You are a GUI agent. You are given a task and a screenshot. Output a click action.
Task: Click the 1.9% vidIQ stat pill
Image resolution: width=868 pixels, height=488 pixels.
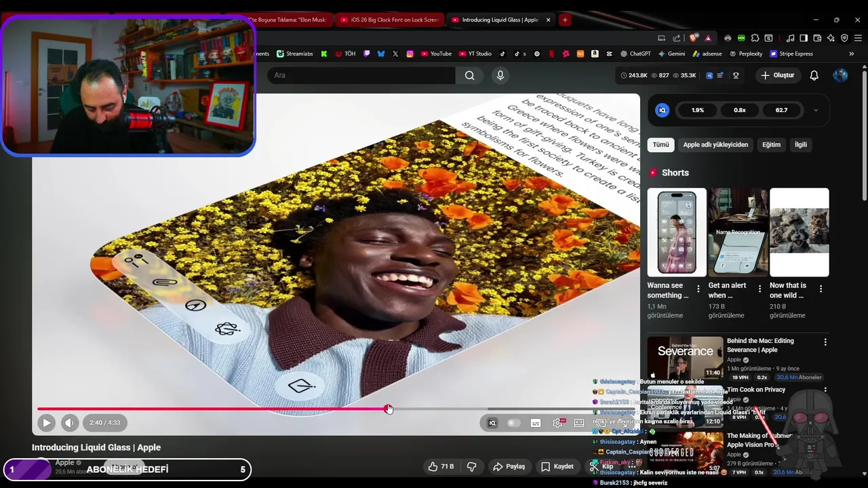point(698,110)
